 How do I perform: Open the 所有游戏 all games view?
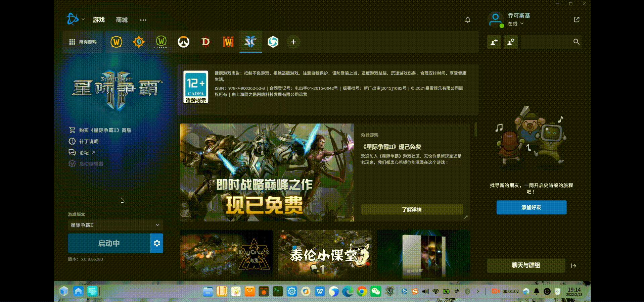(x=83, y=42)
